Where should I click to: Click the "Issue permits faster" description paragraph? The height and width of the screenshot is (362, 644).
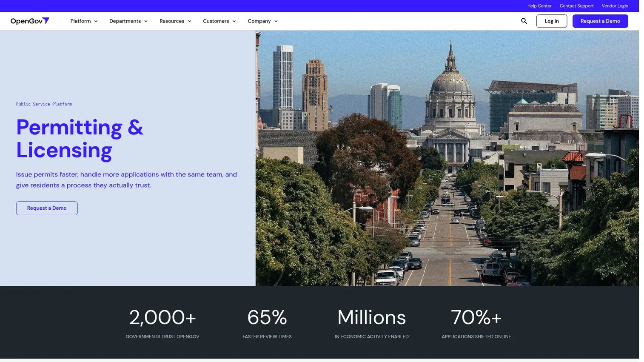[126, 180]
